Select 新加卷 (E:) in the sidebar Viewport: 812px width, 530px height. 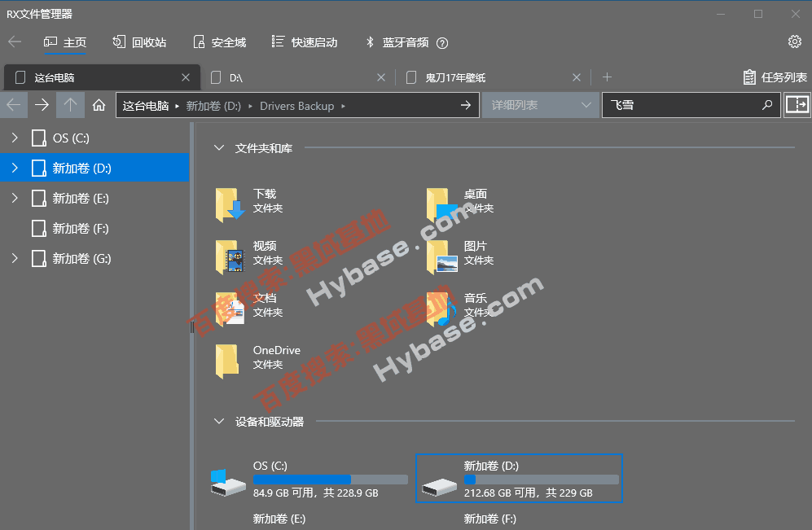tap(94, 198)
